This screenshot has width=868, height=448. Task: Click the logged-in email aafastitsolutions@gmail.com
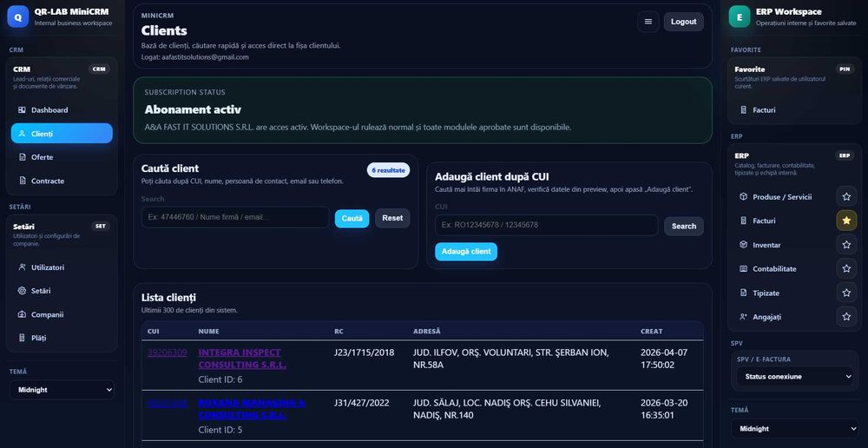coord(206,57)
